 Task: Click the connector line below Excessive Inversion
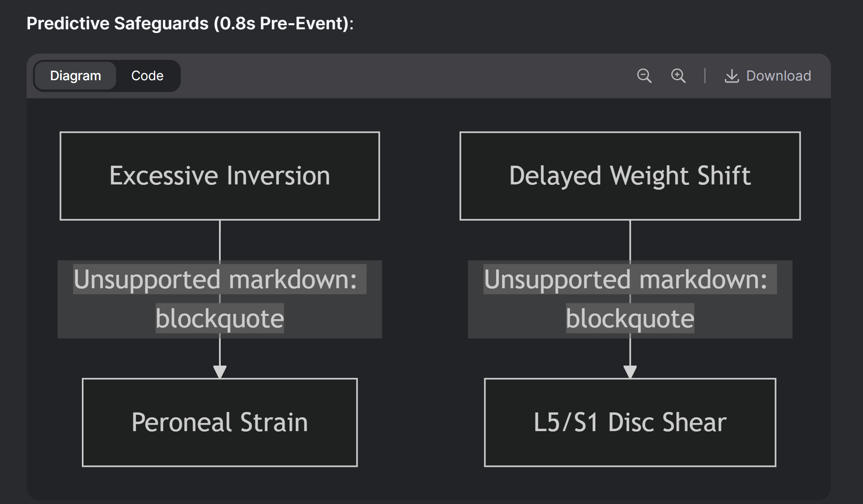pos(220,240)
